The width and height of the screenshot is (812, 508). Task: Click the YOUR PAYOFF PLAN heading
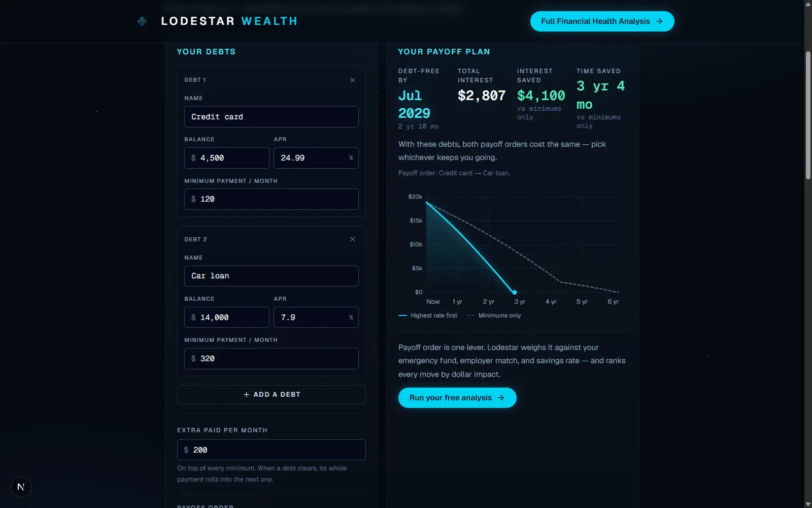pyautogui.click(x=444, y=52)
